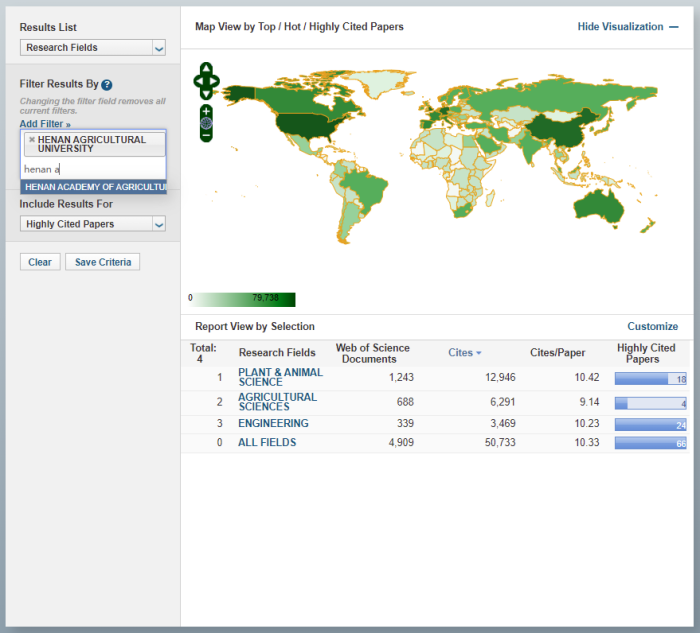
Task: Click the cites value 3,469
Action: pyautogui.click(x=503, y=423)
